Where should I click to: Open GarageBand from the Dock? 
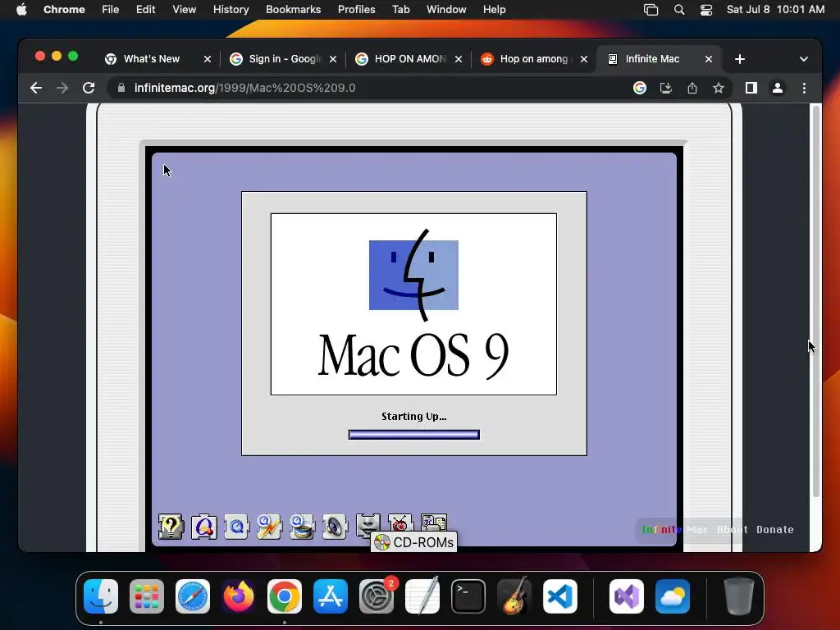(514, 596)
